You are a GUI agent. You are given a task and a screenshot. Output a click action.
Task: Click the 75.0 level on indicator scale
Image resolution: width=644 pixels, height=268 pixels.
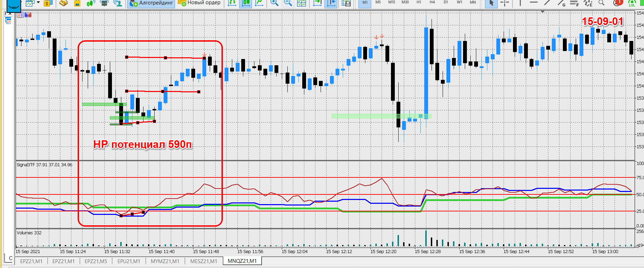(x=640, y=177)
